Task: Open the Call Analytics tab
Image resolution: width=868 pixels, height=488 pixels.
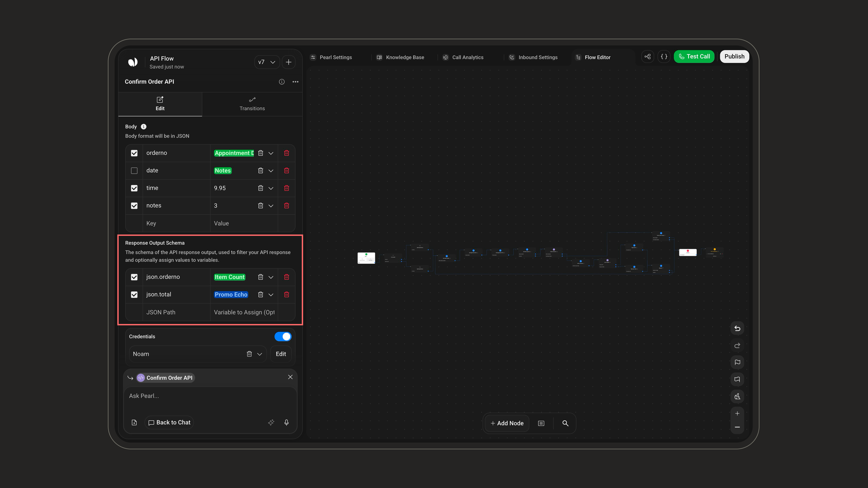Action: [x=463, y=57]
